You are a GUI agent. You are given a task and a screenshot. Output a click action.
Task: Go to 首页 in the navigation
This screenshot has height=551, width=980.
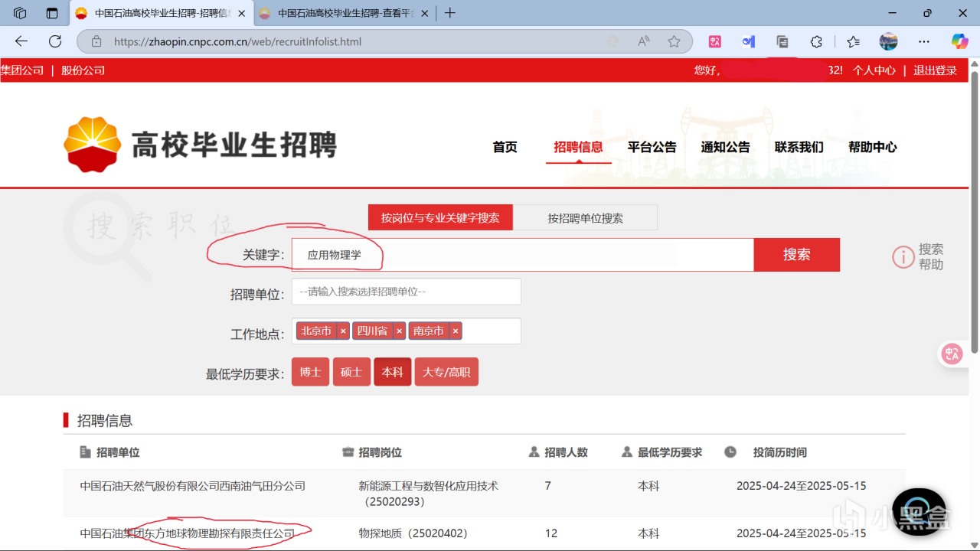point(505,147)
